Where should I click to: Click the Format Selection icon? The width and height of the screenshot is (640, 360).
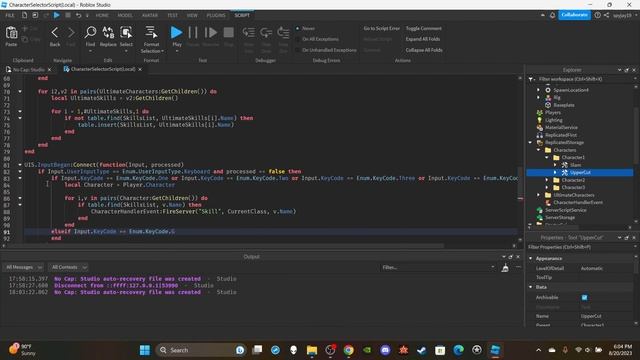151,32
